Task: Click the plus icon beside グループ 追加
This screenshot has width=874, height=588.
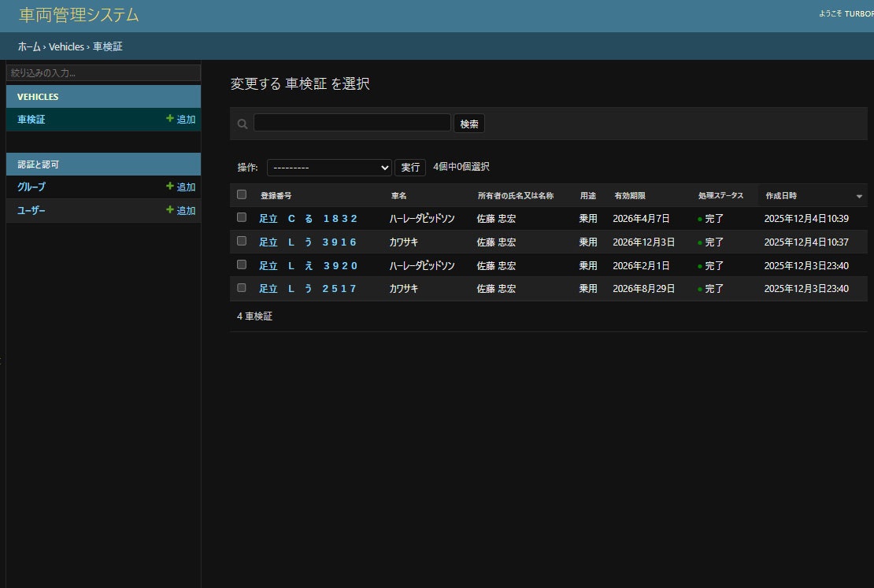Action: coord(170,186)
